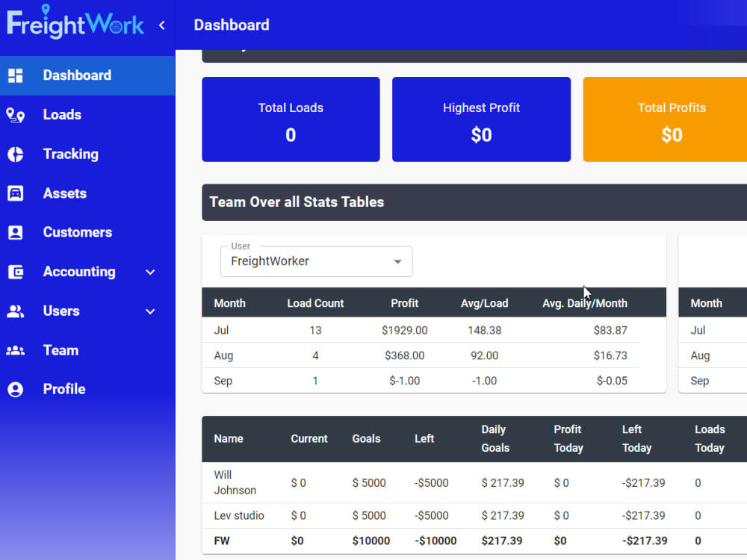
Task: Click the Loads Today column header
Action: click(710, 438)
